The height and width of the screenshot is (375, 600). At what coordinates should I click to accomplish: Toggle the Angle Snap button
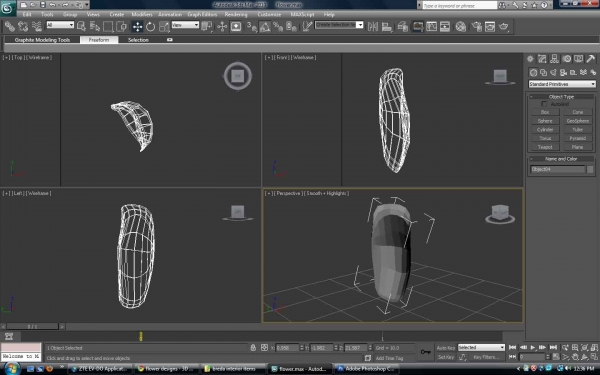(x=265, y=26)
